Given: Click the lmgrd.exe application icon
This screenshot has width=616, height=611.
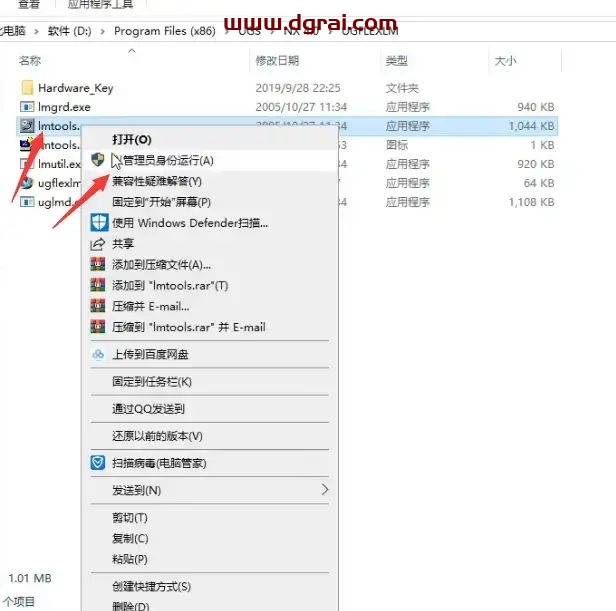Looking at the screenshot, I should (27, 106).
